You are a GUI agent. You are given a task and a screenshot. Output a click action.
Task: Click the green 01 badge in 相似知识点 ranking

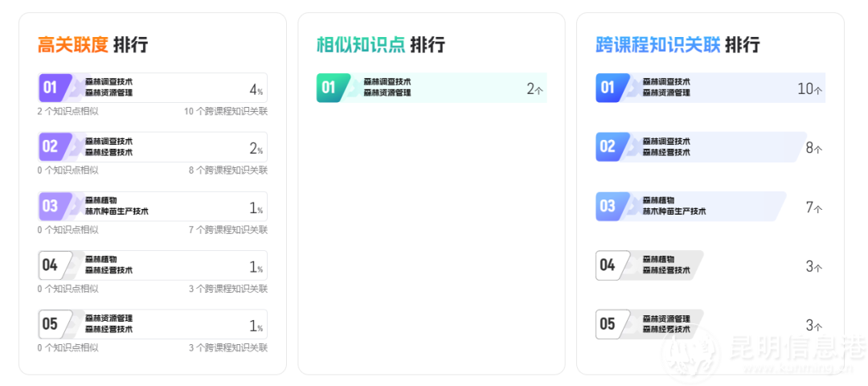(x=330, y=88)
